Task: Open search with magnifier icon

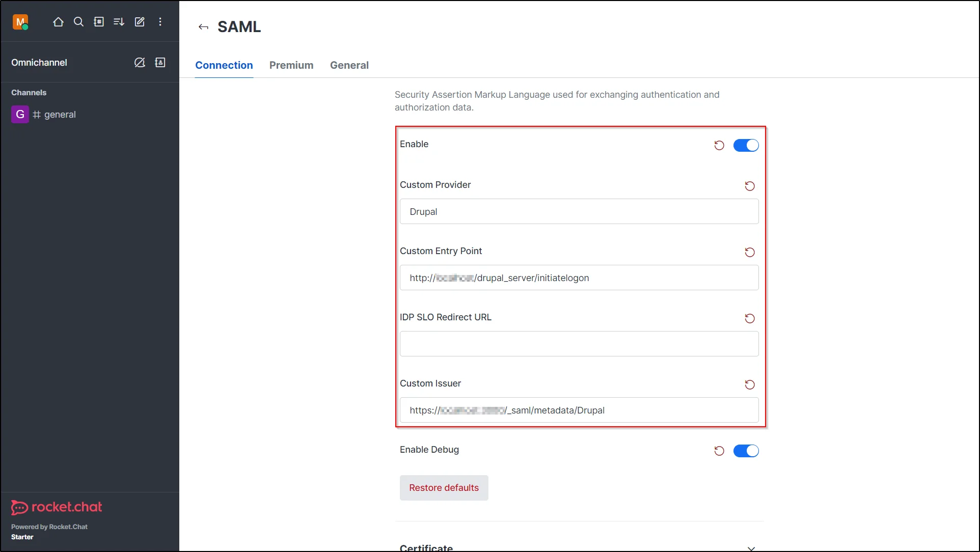Action: coord(78,22)
